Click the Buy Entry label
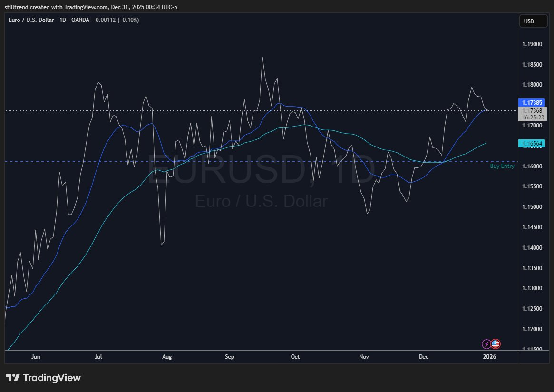554x392 pixels. [x=502, y=166]
